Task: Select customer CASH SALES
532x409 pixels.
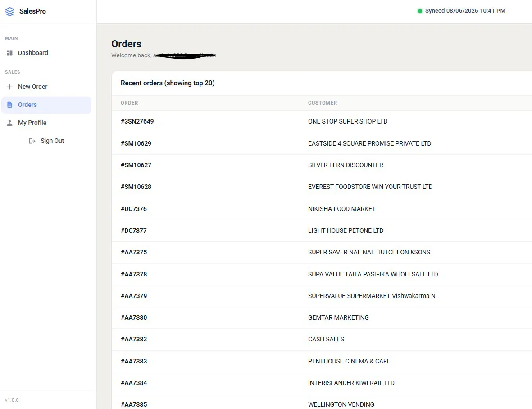Action: pyautogui.click(x=326, y=340)
